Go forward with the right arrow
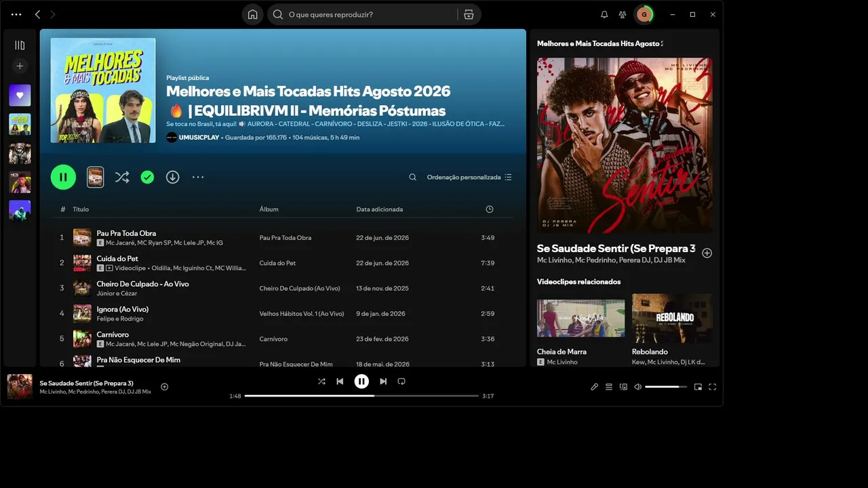Screen dimensions: 868x488 coord(53,14)
